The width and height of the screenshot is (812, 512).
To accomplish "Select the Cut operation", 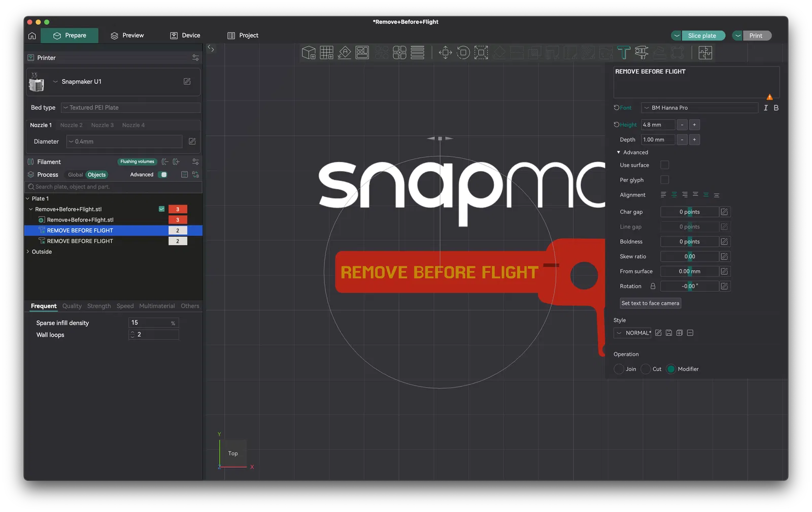I will click(646, 369).
